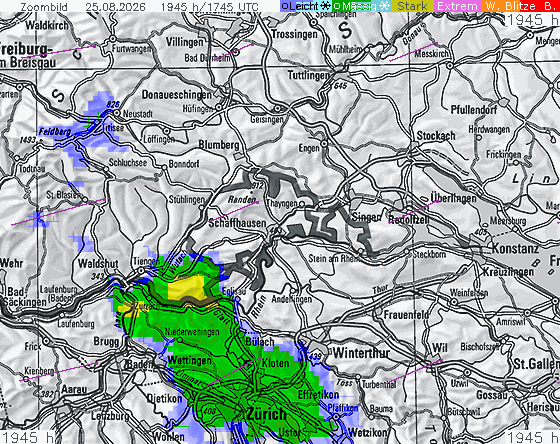Click the small circle icon before Leicht
The image size is (560, 444).
[x=285, y=6]
